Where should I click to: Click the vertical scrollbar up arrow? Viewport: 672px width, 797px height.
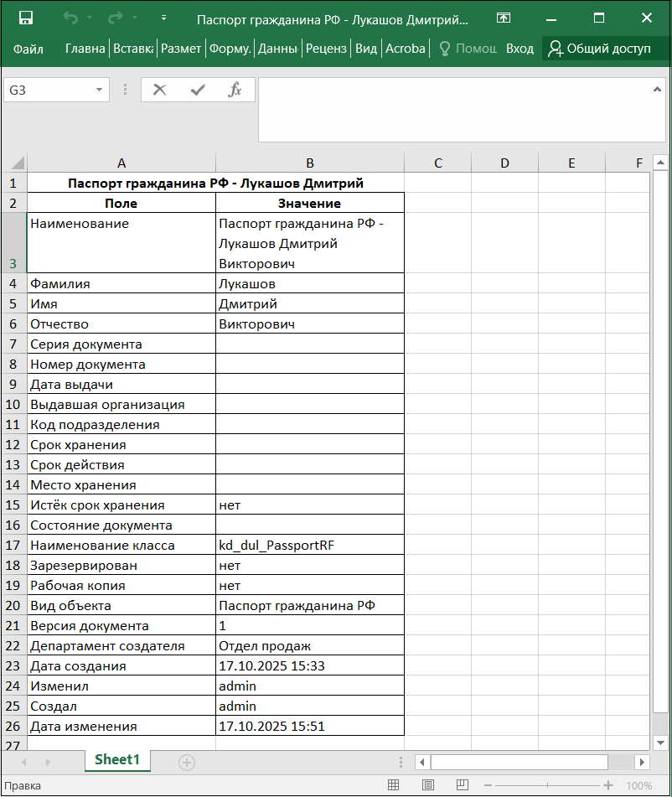click(x=660, y=163)
